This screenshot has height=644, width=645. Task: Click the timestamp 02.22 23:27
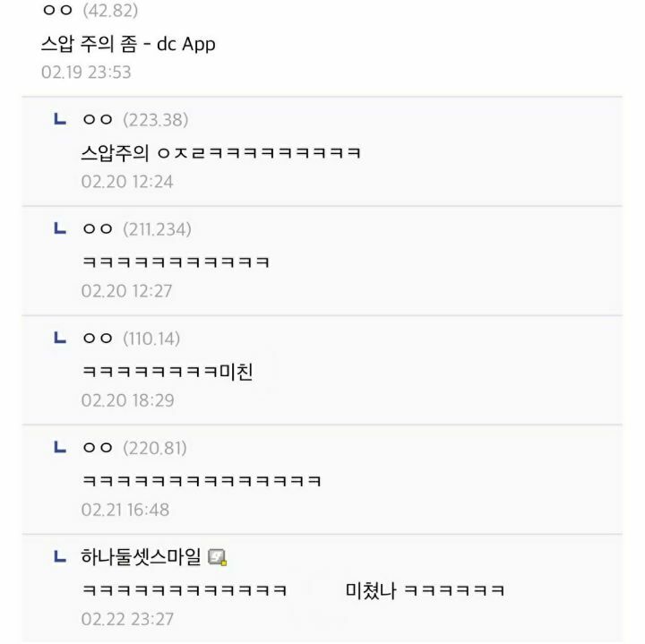[127, 619]
